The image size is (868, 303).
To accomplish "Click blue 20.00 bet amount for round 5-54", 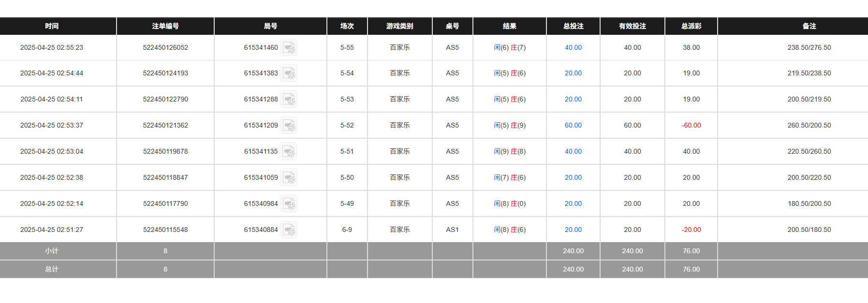I will pos(573,73).
